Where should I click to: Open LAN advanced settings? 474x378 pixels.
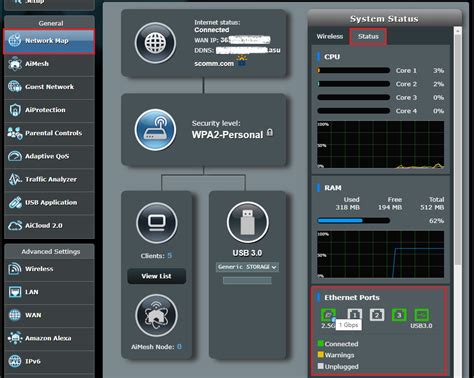click(x=49, y=292)
